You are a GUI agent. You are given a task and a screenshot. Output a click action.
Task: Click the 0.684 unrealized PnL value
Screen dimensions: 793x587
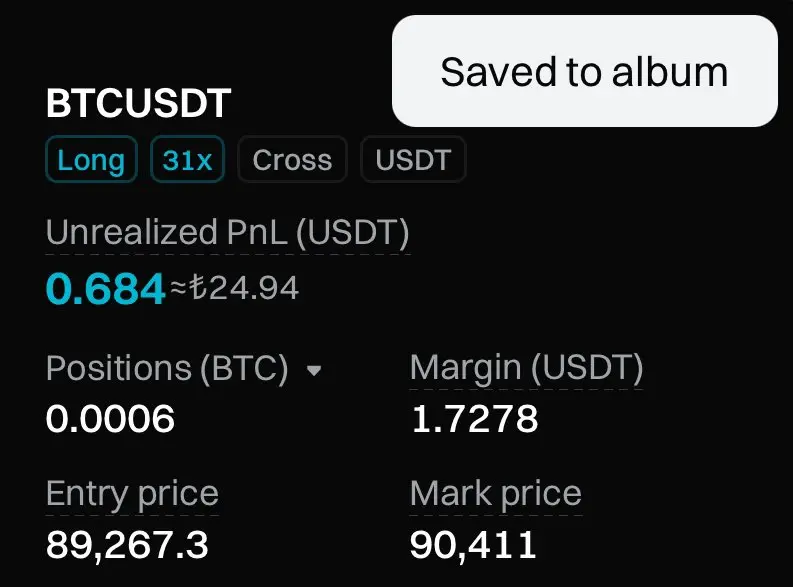pyautogui.click(x=105, y=289)
